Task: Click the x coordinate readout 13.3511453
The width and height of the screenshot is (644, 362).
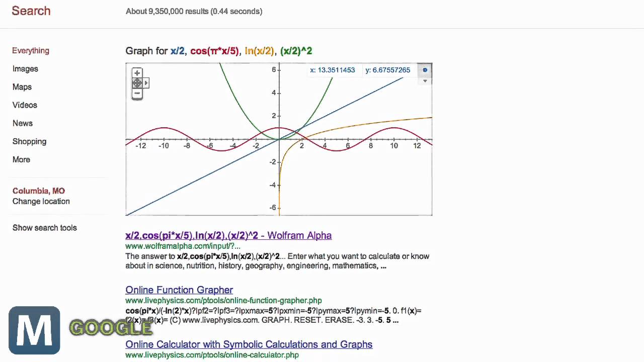Action: click(x=333, y=70)
